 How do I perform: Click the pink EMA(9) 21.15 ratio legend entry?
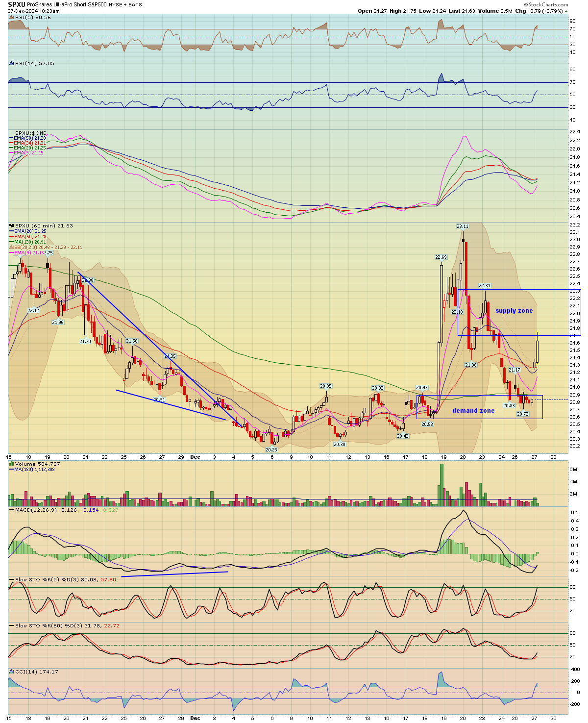[26, 153]
